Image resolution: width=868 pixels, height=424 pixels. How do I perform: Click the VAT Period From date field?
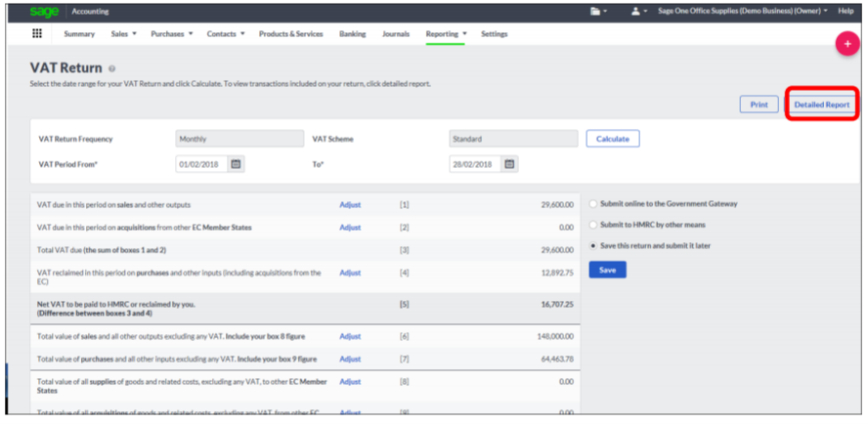coord(202,164)
